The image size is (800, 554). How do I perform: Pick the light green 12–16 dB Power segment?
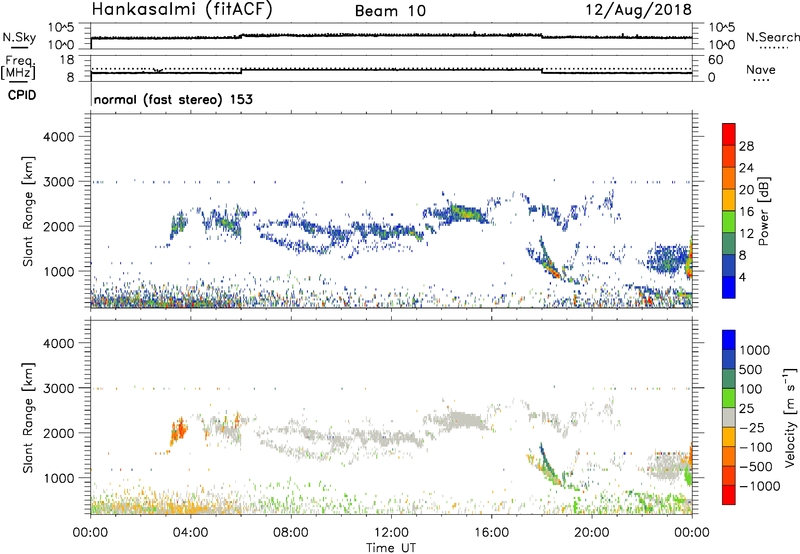(x=729, y=222)
